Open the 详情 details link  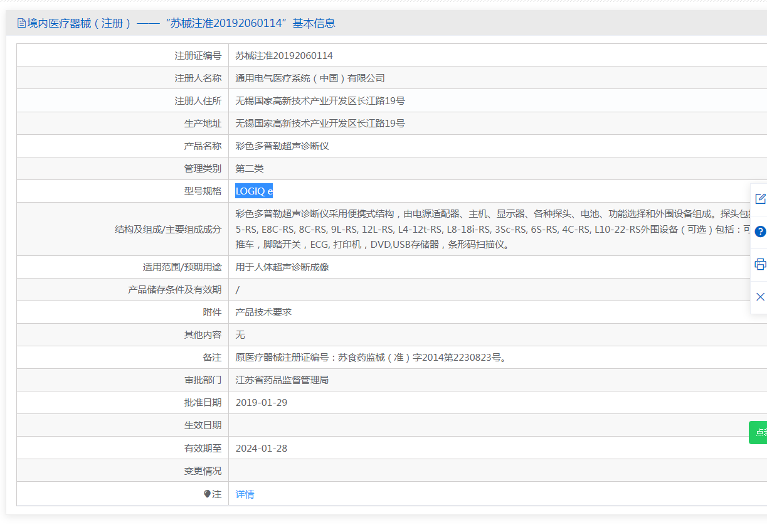tap(245, 494)
